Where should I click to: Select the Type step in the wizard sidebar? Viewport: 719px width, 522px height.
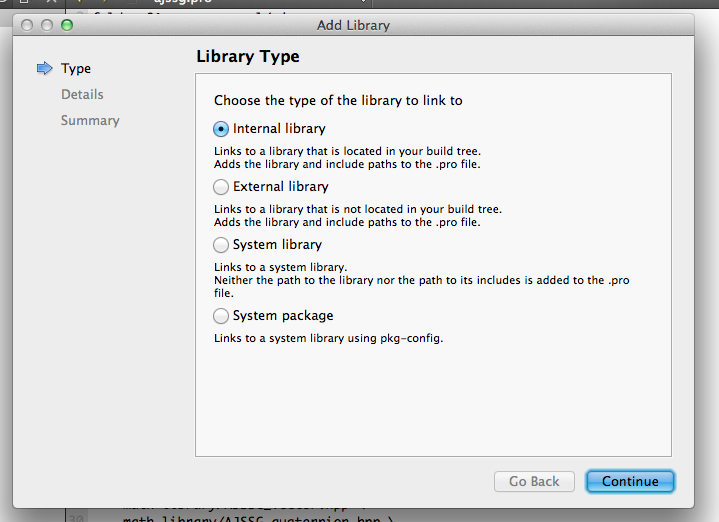point(76,68)
